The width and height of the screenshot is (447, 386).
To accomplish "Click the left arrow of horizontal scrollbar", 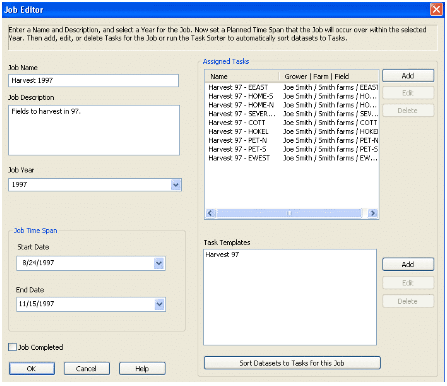I will [210, 213].
